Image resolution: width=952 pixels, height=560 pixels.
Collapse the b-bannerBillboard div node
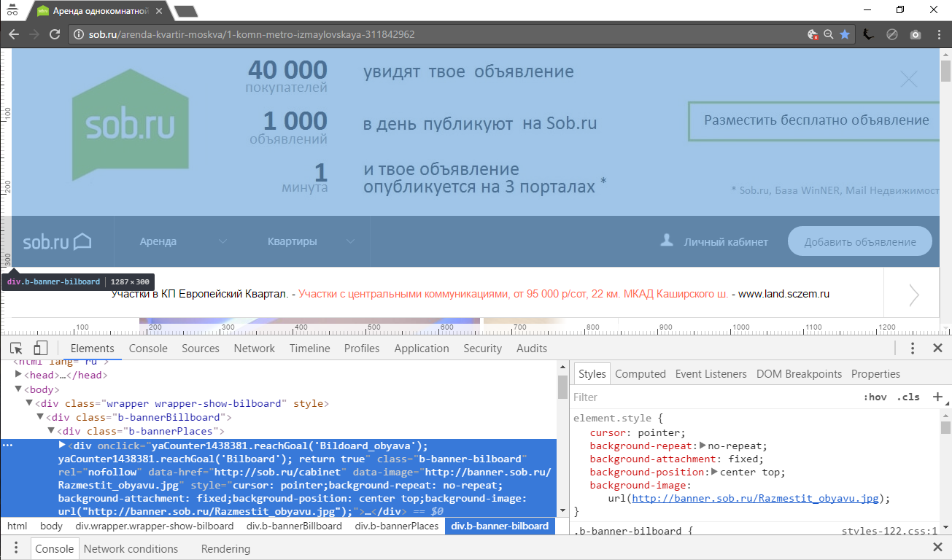click(x=41, y=417)
